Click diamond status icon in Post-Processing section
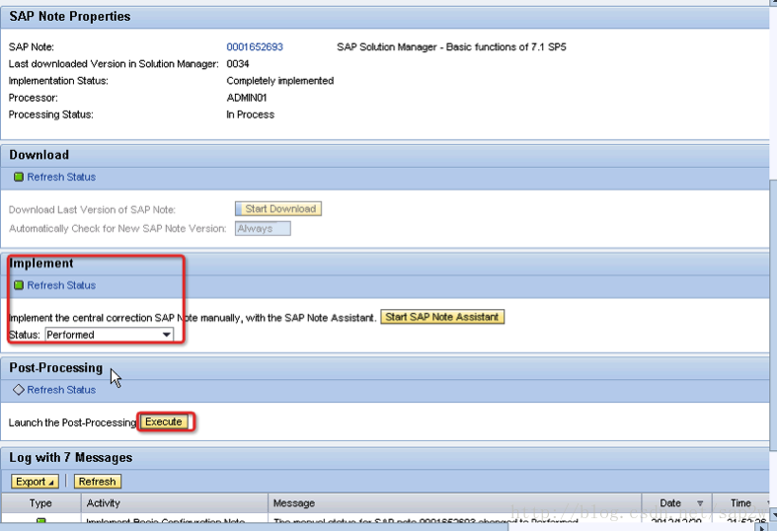The width and height of the screenshot is (778, 532). point(19,390)
